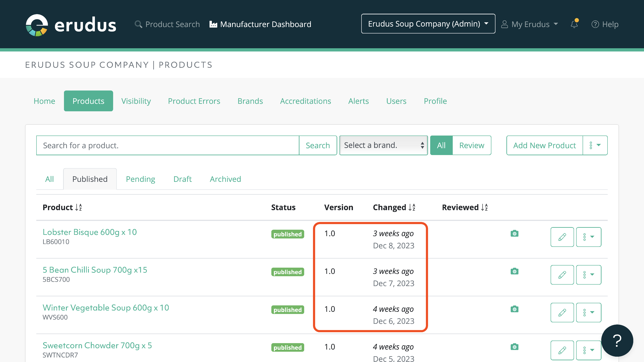The image size is (644, 362).
Task: Click published badge on Winter Vegetable Soup row
Action: click(x=287, y=309)
